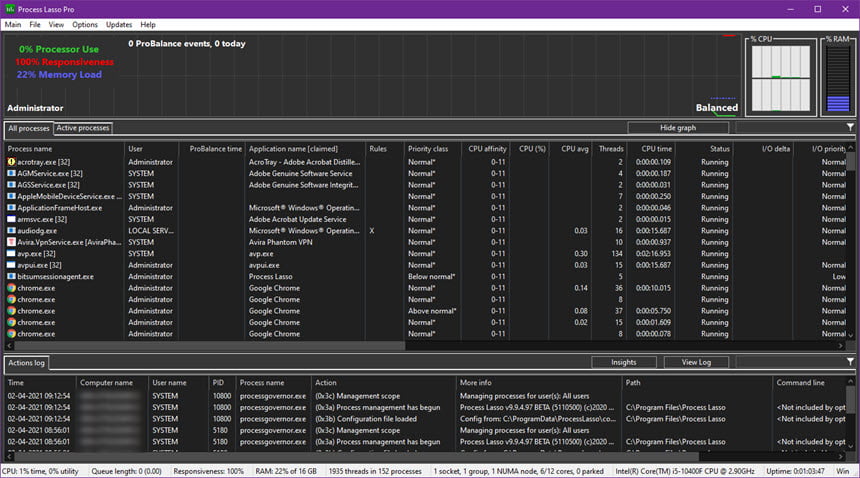This screenshot has height=478, width=860.
Task: Click the Actions log filter funnel icon
Action: pos(850,362)
